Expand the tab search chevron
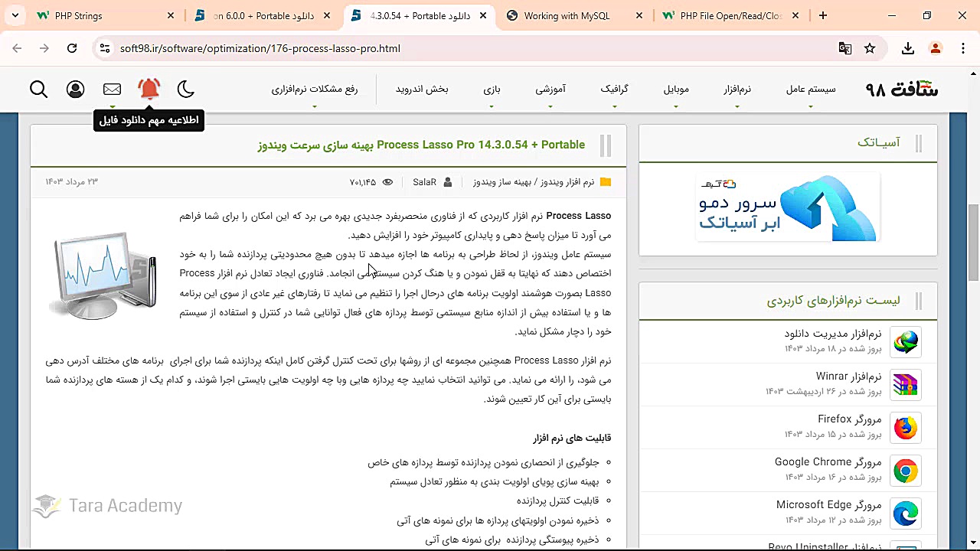Image resolution: width=980 pixels, height=551 pixels. click(x=15, y=15)
